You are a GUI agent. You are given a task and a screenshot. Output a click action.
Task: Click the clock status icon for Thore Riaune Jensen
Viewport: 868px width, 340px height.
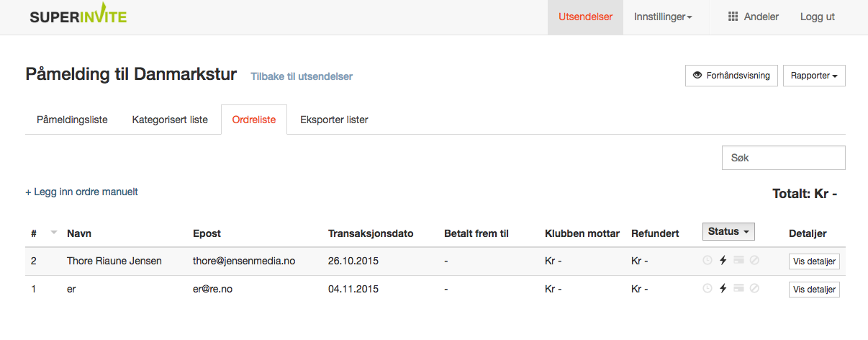(707, 261)
